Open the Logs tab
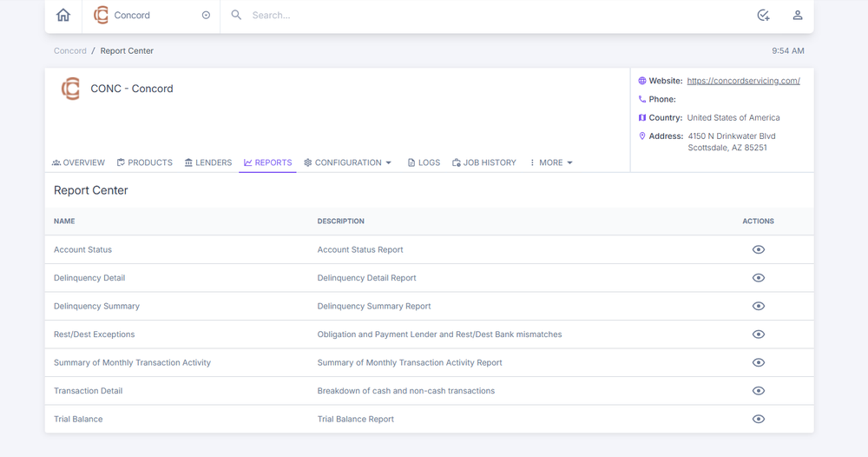 pyautogui.click(x=424, y=162)
